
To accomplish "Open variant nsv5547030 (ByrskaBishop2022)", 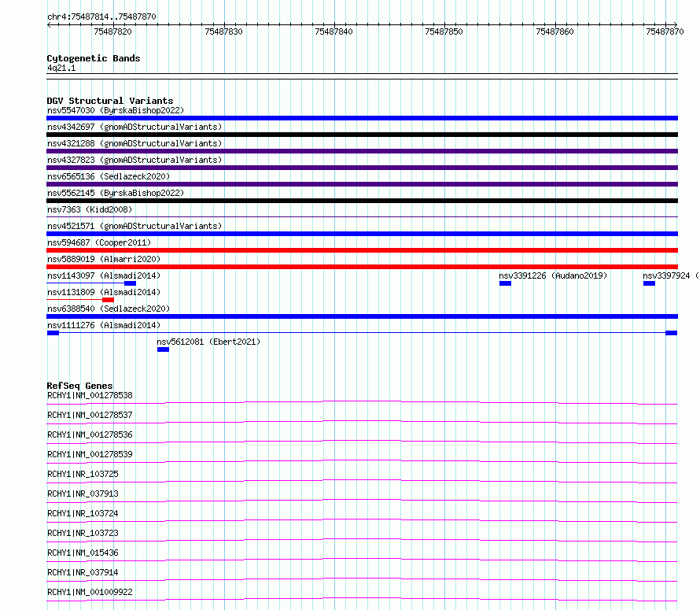I will [116, 110].
